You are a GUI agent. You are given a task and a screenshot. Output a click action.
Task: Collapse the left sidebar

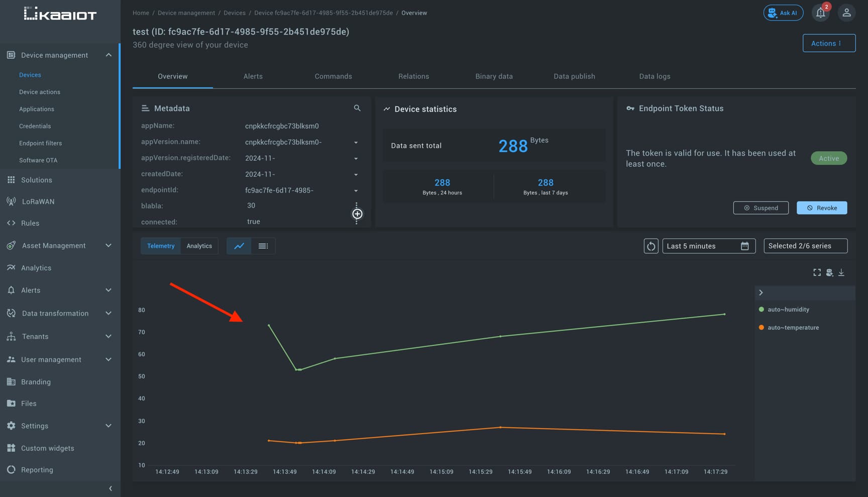point(111,488)
